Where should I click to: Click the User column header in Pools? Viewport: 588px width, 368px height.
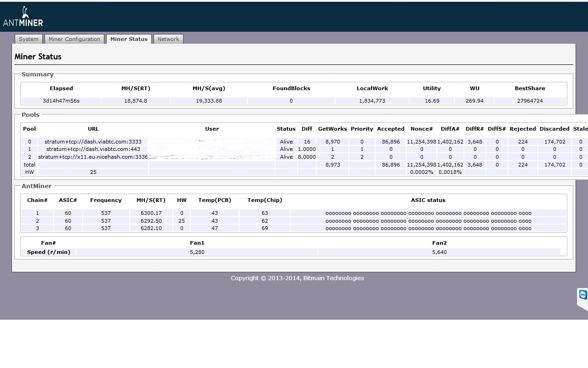(212, 129)
